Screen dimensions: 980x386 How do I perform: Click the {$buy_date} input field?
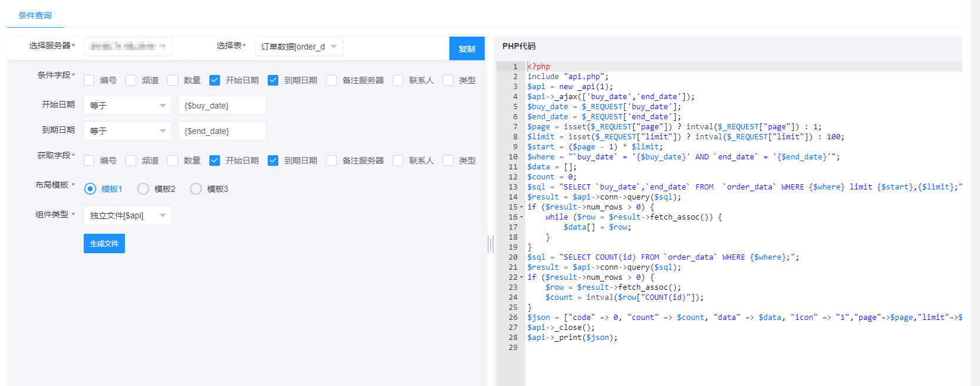[222, 106]
